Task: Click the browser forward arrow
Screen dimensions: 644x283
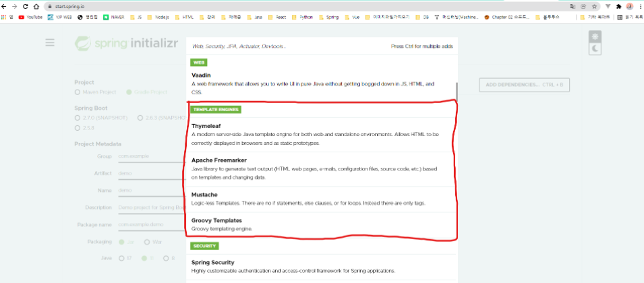Action: pos(15,7)
